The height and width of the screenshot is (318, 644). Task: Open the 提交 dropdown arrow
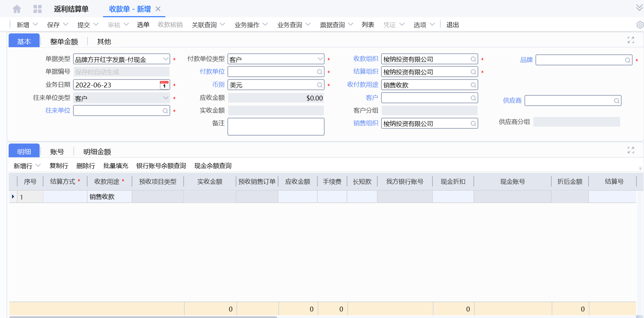[x=96, y=24]
